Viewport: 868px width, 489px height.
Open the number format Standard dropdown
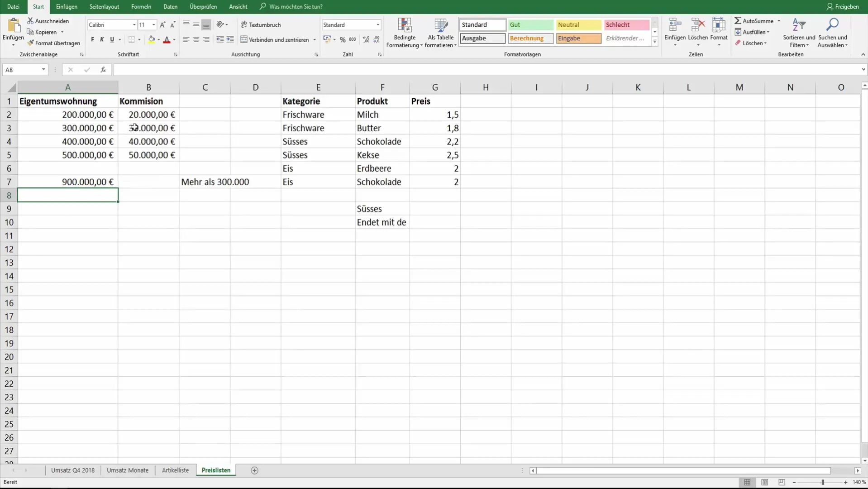[x=378, y=25]
